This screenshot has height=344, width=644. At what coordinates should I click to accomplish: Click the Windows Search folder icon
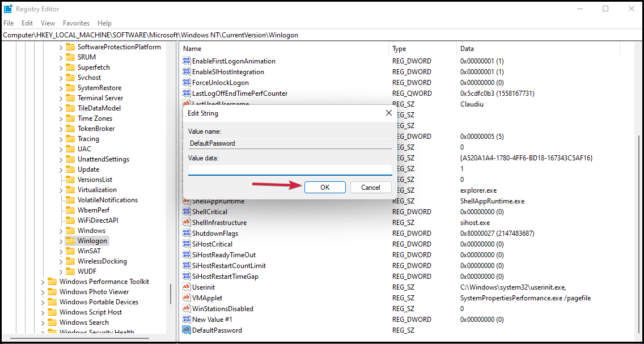[x=52, y=322]
